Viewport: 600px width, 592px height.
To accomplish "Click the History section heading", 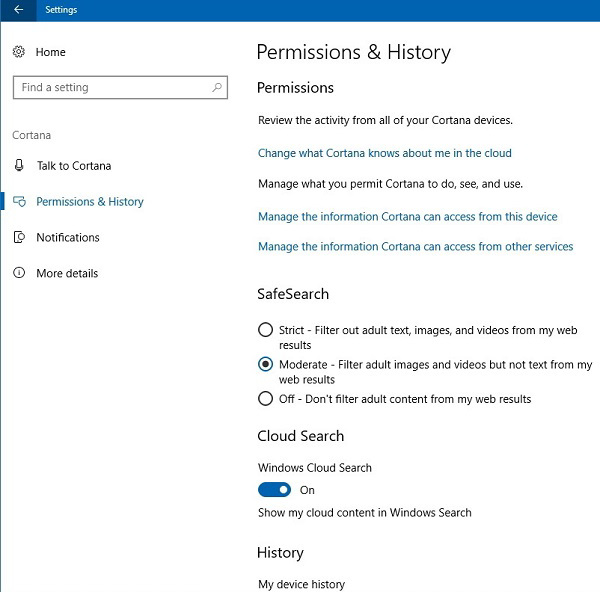I will (280, 553).
